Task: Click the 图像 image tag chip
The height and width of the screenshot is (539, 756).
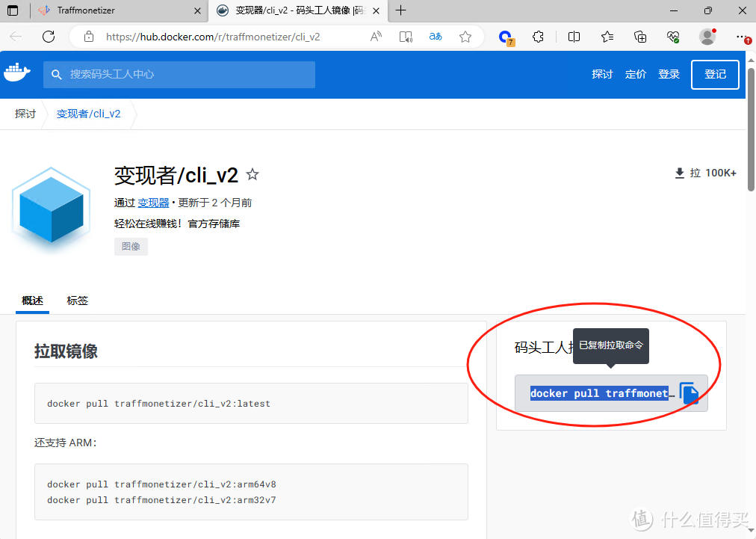Action: click(131, 247)
